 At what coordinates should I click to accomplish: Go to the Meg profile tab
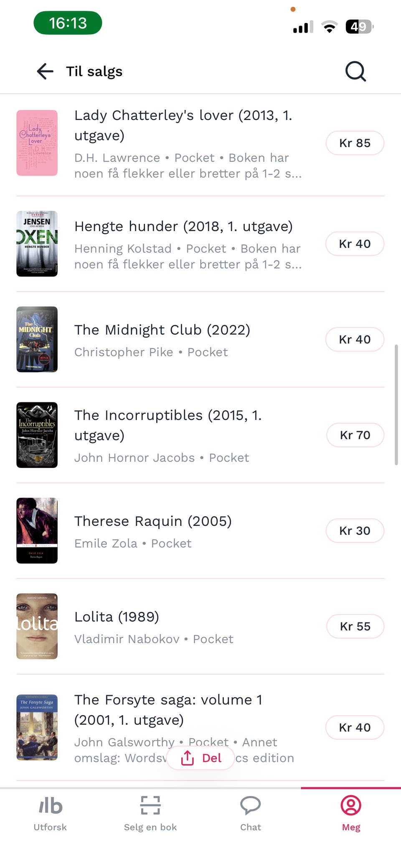[351, 813]
